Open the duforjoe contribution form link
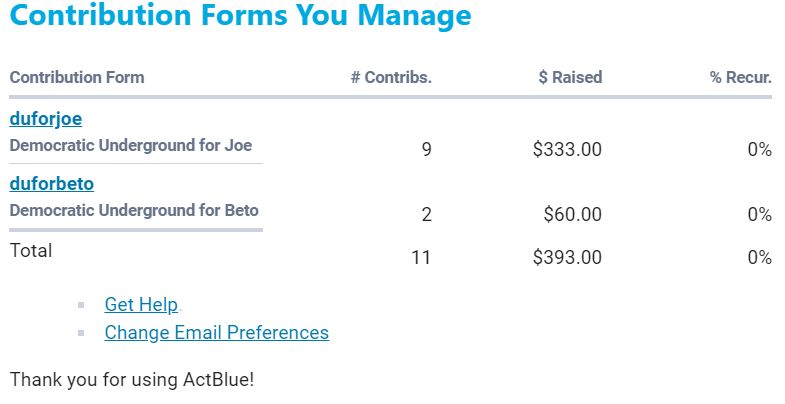The image size is (785, 404). [x=46, y=119]
